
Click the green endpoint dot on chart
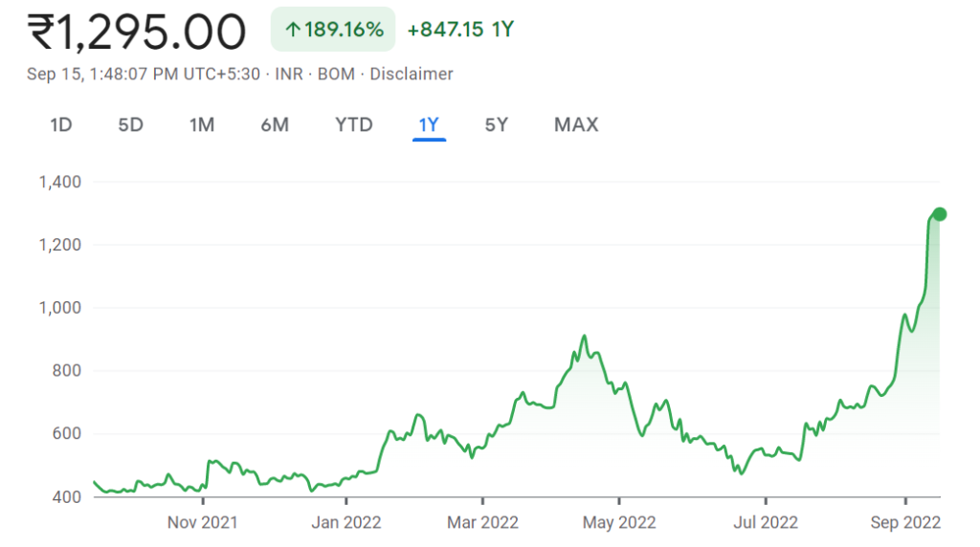[x=940, y=214]
